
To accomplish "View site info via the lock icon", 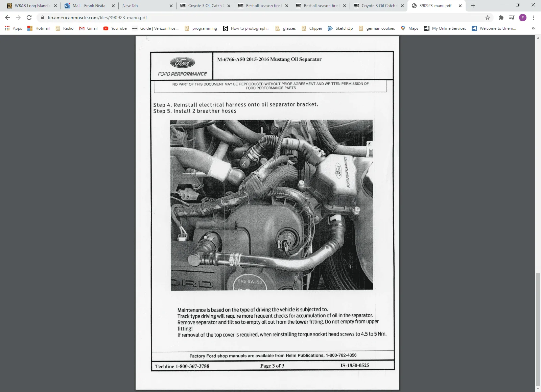I will [x=43, y=18].
